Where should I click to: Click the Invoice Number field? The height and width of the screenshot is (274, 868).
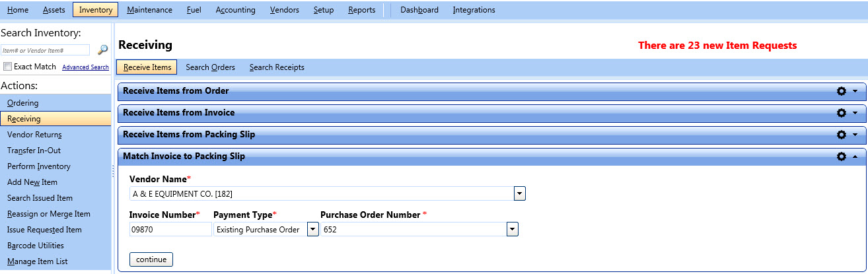(x=170, y=229)
